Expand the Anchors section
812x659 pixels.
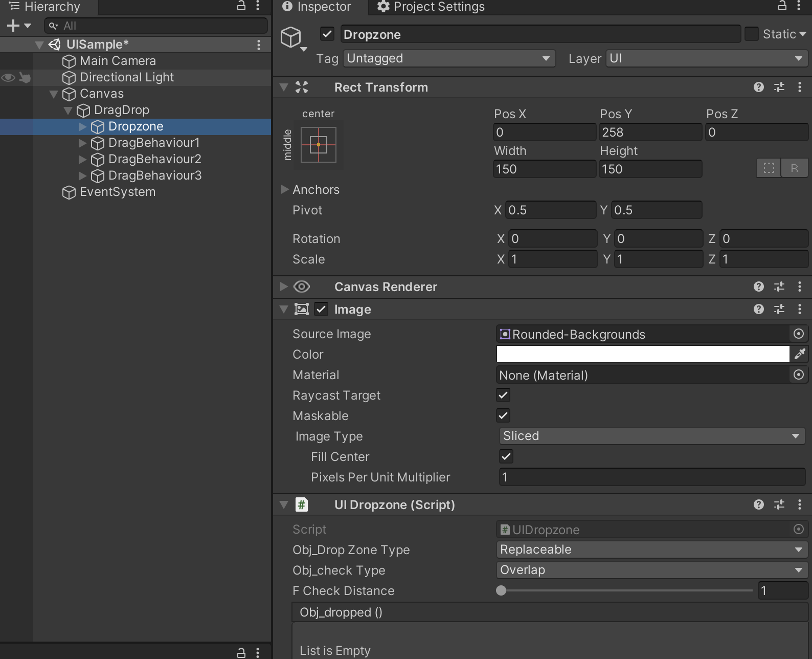tap(285, 190)
